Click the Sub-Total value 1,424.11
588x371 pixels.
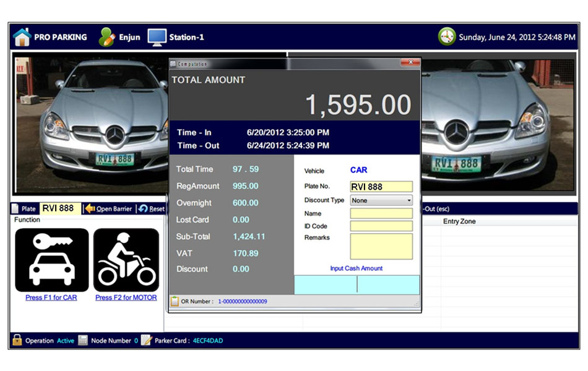point(249,237)
